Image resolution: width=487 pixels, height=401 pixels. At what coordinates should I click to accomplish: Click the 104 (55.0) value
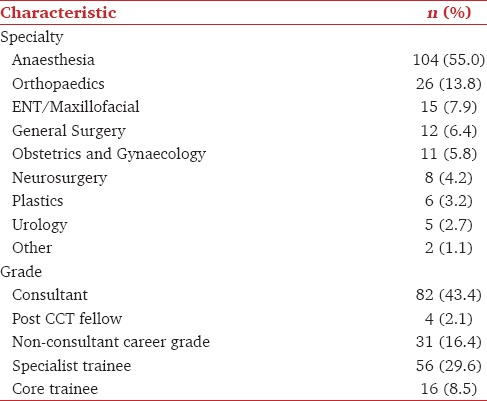pyautogui.click(x=449, y=60)
